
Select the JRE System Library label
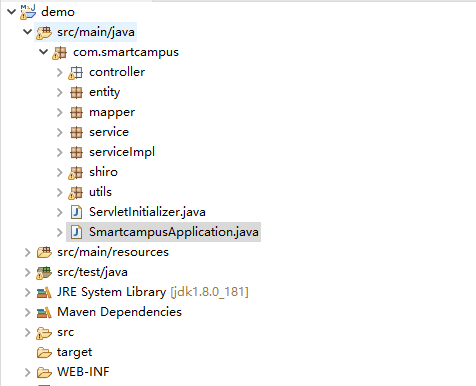pyautogui.click(x=111, y=292)
